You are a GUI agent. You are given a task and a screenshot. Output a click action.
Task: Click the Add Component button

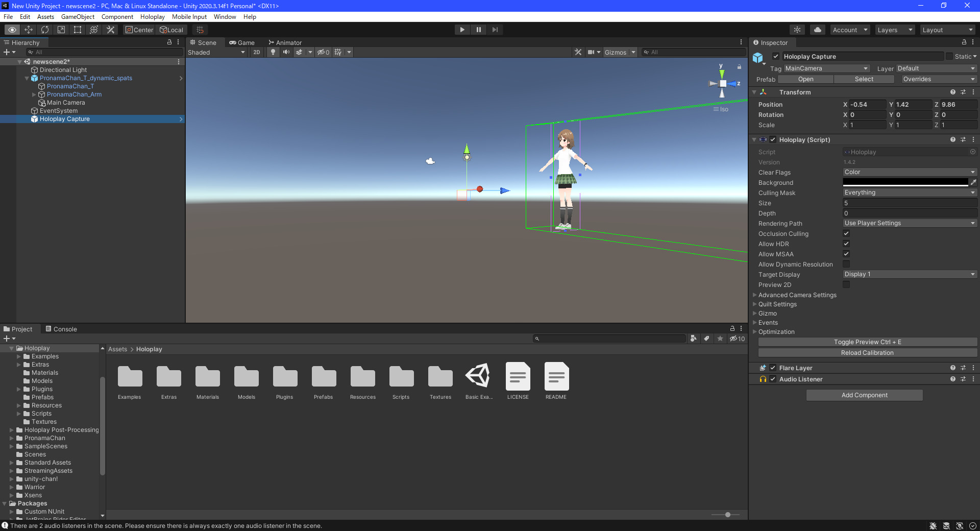pos(864,395)
